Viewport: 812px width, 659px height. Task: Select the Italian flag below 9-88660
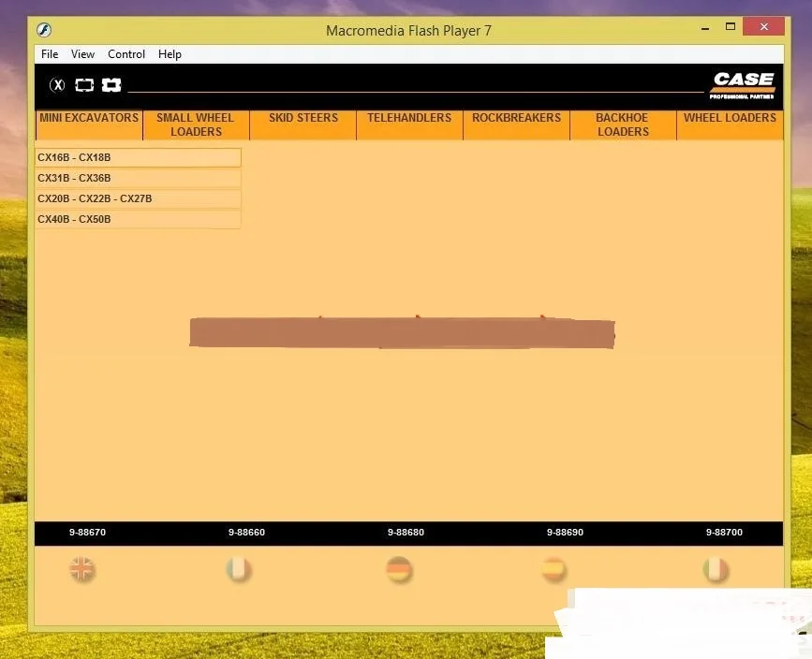click(239, 569)
